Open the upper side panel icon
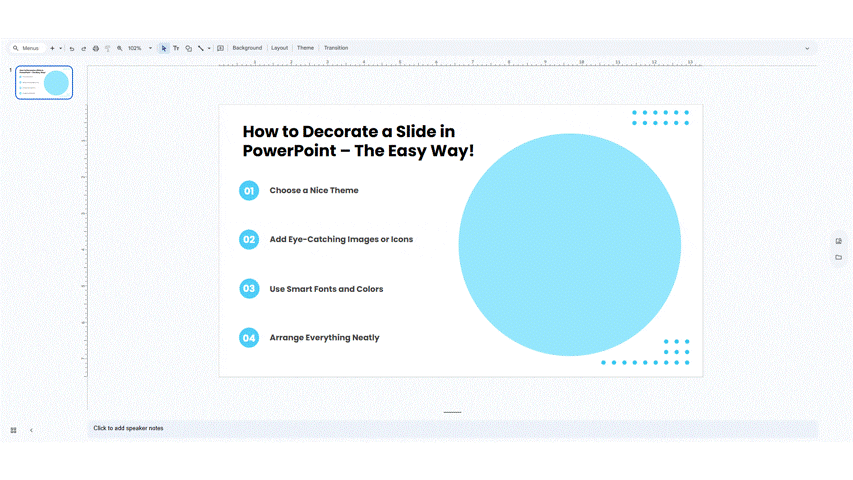This screenshot has height=480, width=853. point(838,241)
